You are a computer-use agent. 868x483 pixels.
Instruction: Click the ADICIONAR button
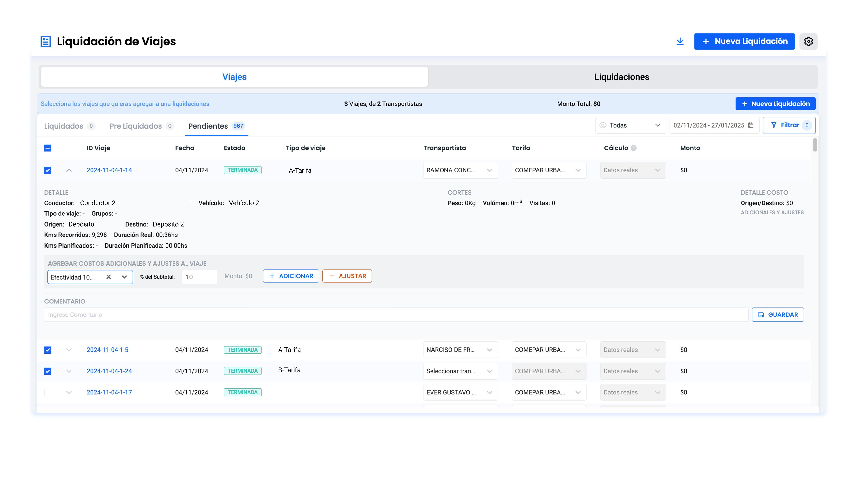tap(291, 276)
